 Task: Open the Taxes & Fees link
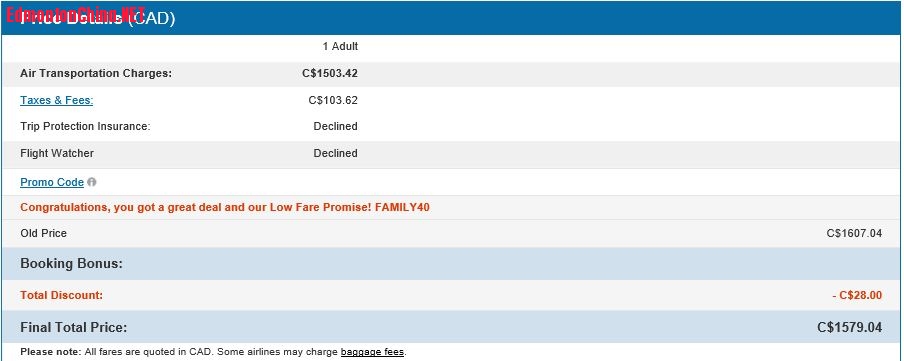click(x=56, y=100)
